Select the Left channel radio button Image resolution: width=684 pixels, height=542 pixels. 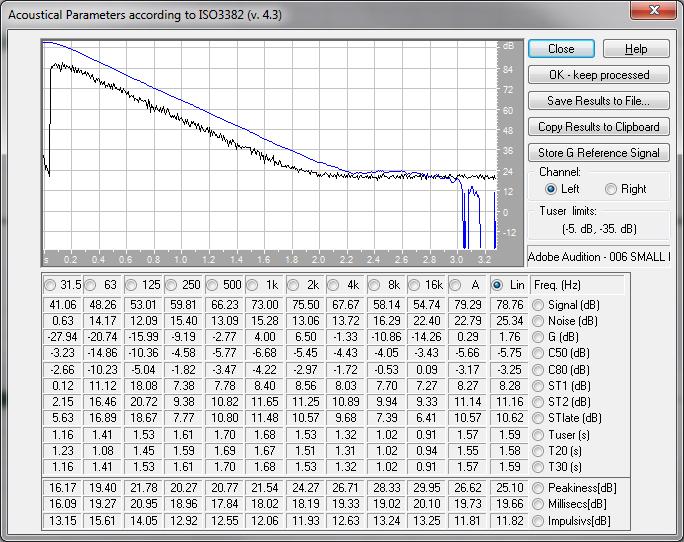point(551,189)
